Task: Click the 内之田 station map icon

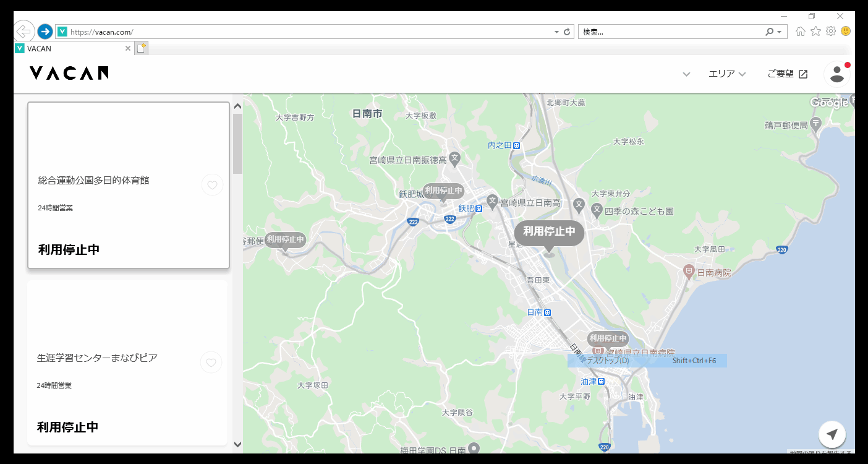Action: [517, 145]
